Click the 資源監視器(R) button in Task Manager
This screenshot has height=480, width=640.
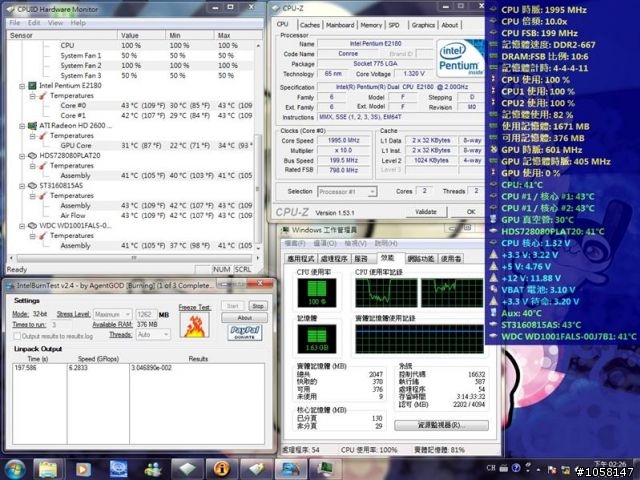click(441, 425)
